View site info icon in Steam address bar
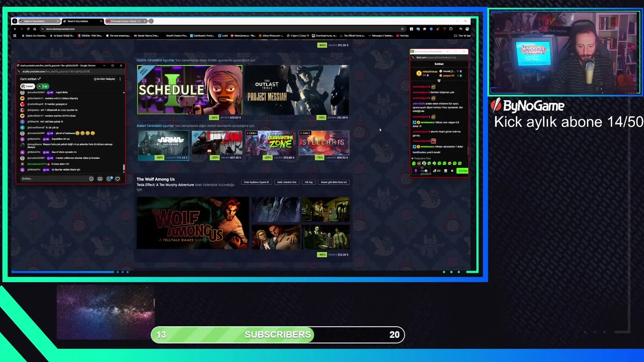The width and height of the screenshot is (644, 362). (42, 29)
